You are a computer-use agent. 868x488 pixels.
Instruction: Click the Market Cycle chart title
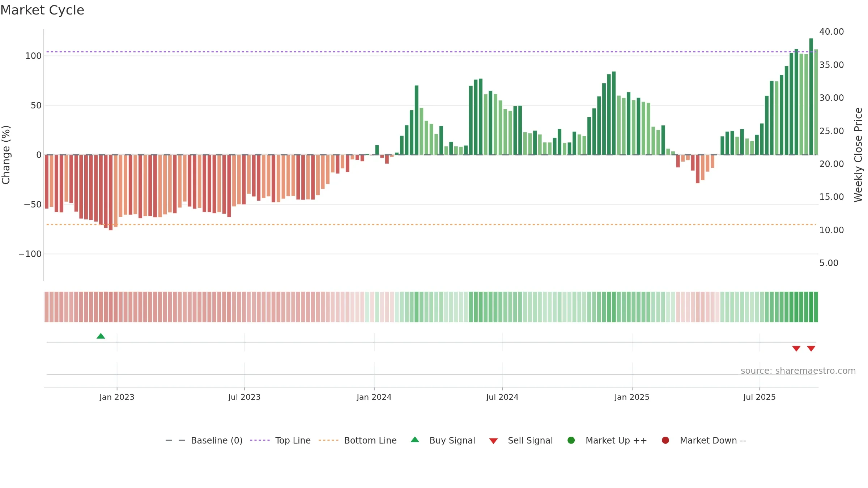pyautogui.click(x=42, y=10)
